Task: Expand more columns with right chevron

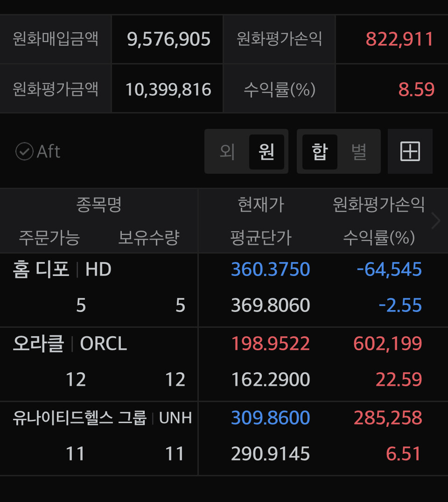Action: coord(436,220)
